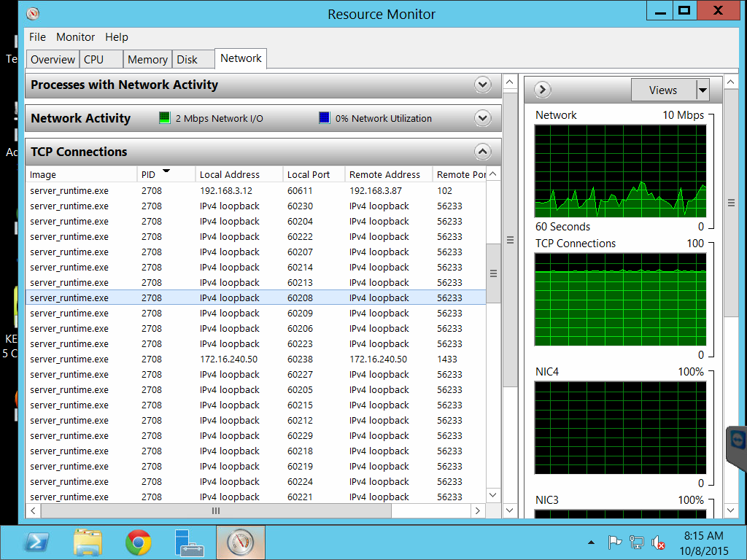Click graphs pane scroll down arrow

731,510
